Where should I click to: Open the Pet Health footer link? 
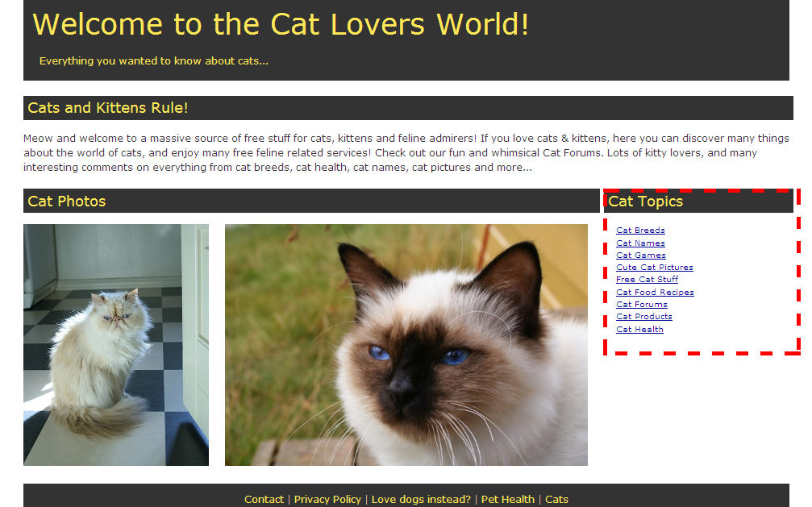[507, 499]
